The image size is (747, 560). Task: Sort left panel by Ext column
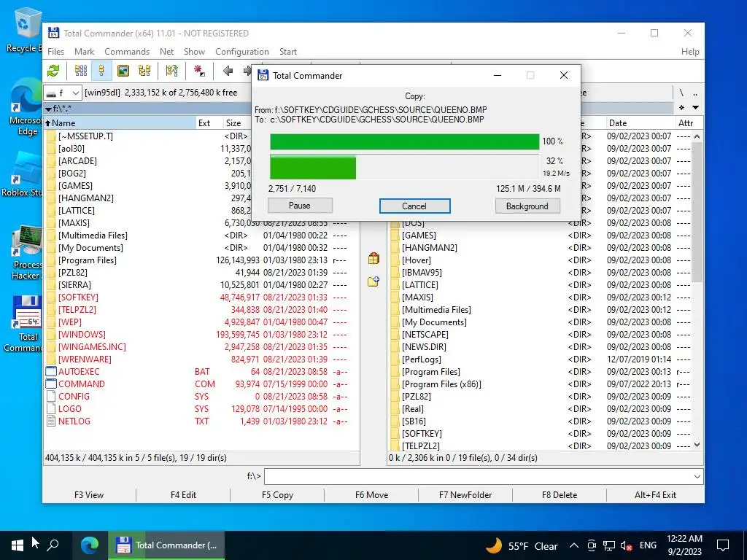[x=209, y=122]
